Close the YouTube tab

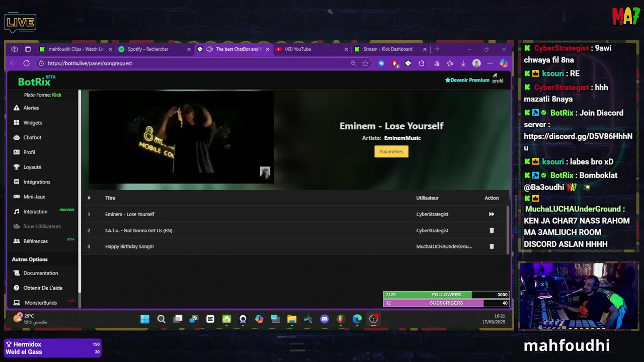(346, 49)
